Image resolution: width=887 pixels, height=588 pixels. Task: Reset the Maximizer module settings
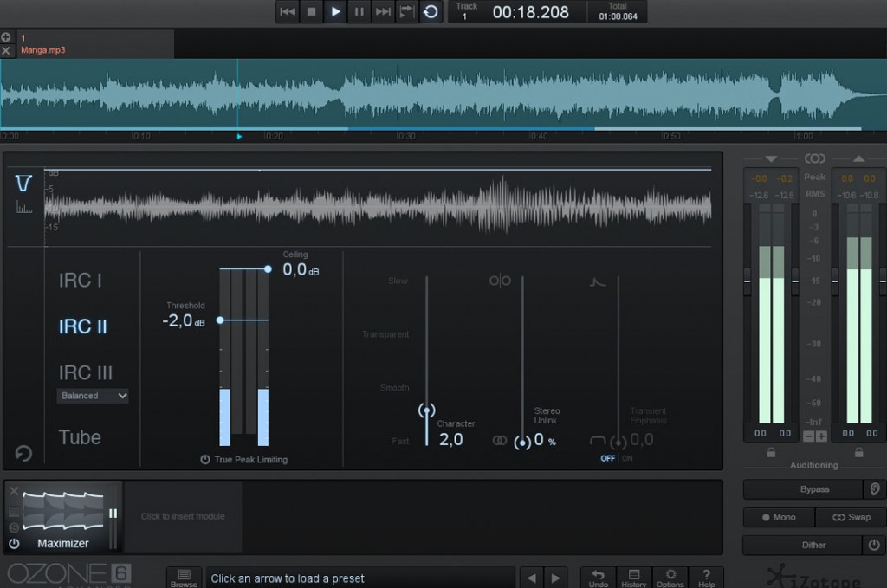pyautogui.click(x=23, y=454)
